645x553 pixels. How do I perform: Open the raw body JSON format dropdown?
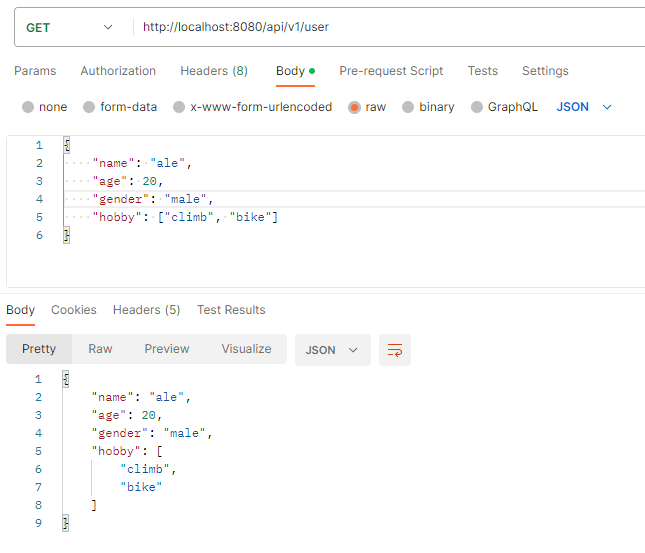(x=584, y=107)
